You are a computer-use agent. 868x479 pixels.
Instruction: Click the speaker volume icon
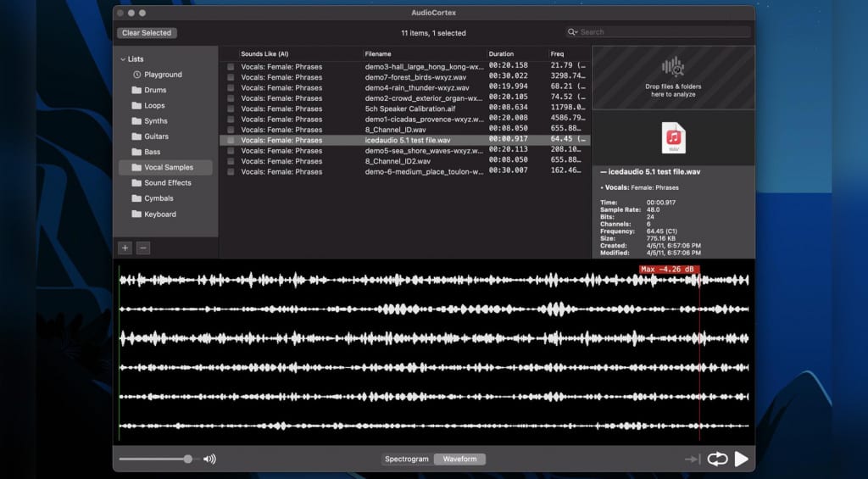point(210,459)
